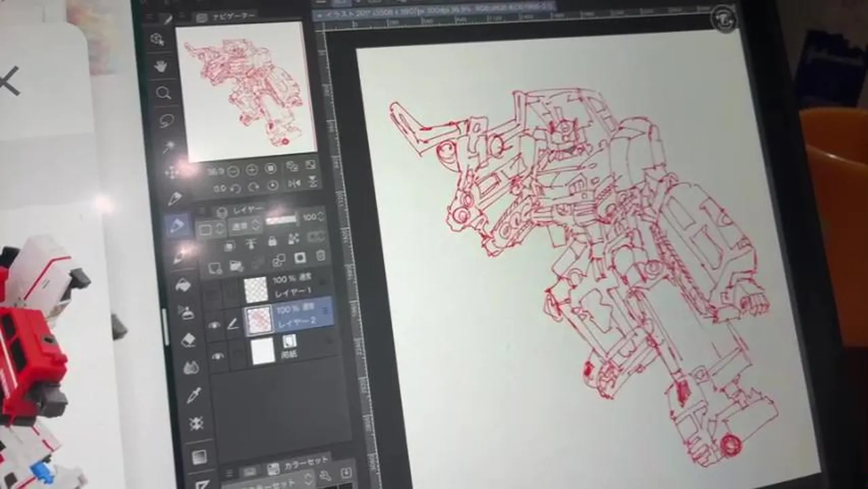
Task: Reset canvas rotation in Navigator
Action: 272,185
